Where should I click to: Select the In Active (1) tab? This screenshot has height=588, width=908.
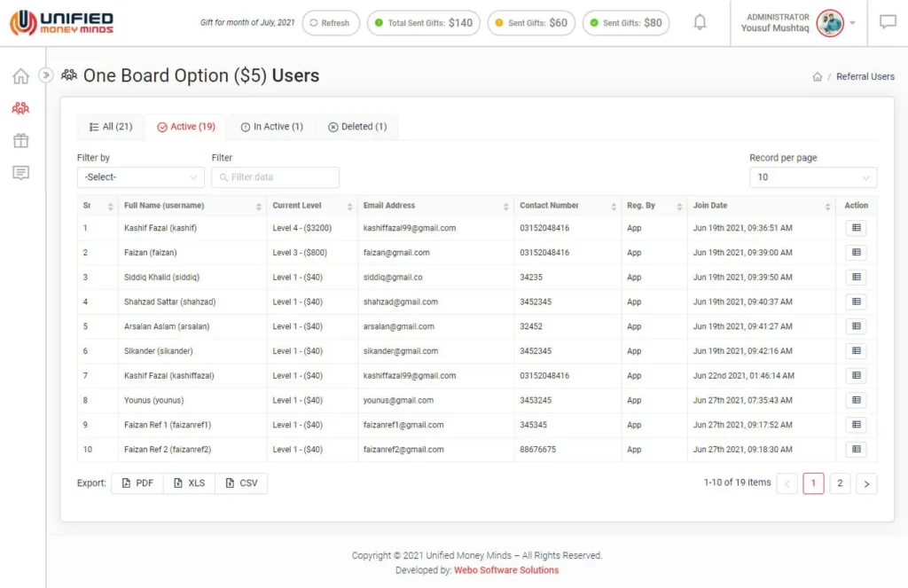click(x=271, y=127)
